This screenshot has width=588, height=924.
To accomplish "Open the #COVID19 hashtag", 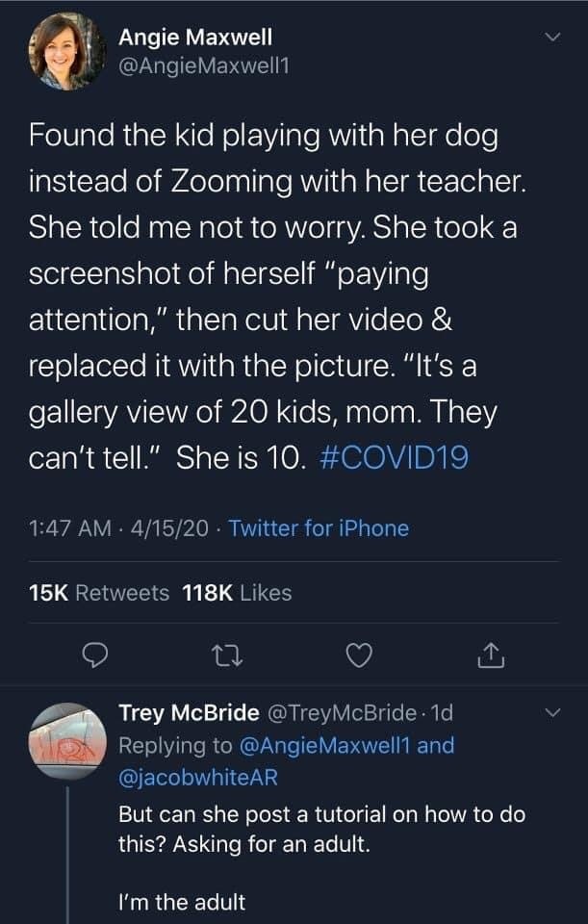I will tap(393, 457).
